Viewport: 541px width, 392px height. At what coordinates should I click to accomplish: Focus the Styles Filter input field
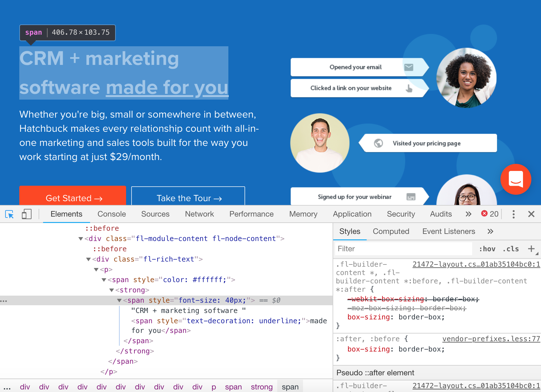click(403, 249)
